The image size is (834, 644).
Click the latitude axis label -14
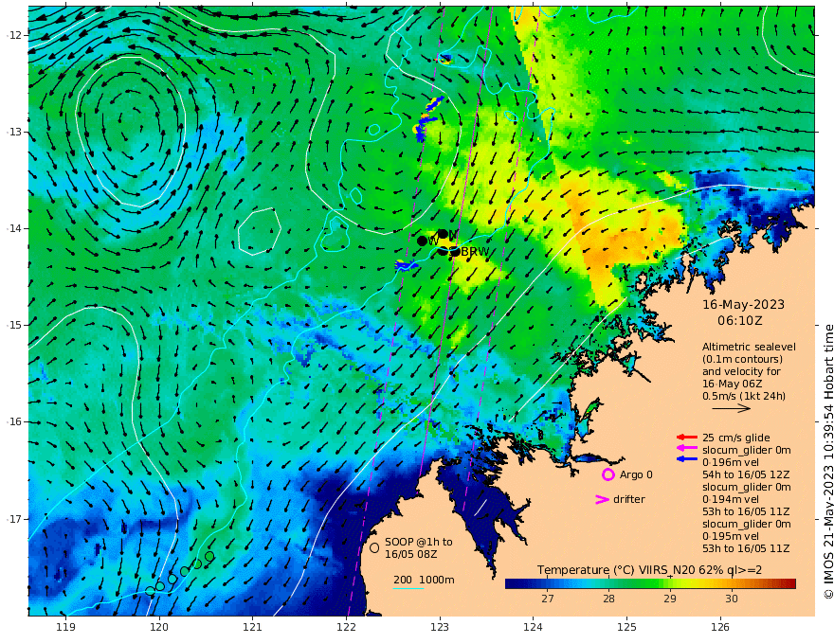(14, 228)
